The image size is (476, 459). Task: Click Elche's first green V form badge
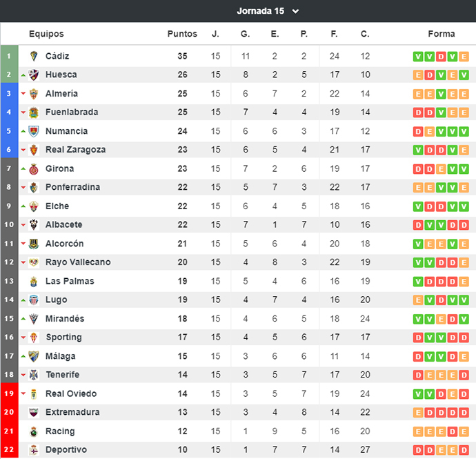tap(418, 206)
